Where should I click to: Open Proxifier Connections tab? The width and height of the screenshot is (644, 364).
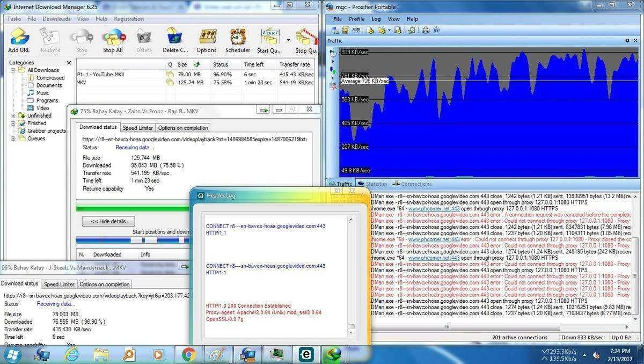[412, 184]
